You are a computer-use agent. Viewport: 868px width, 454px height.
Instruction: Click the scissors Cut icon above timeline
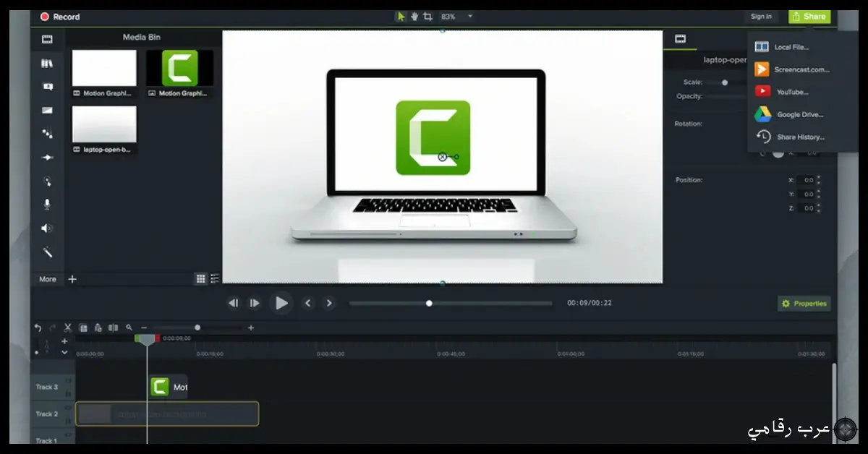coord(68,327)
